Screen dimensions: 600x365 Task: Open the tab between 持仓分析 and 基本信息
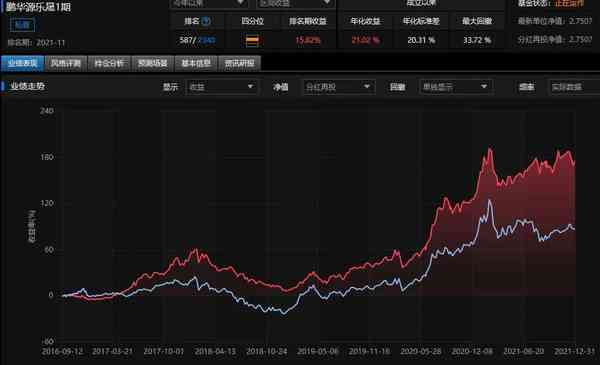(153, 63)
